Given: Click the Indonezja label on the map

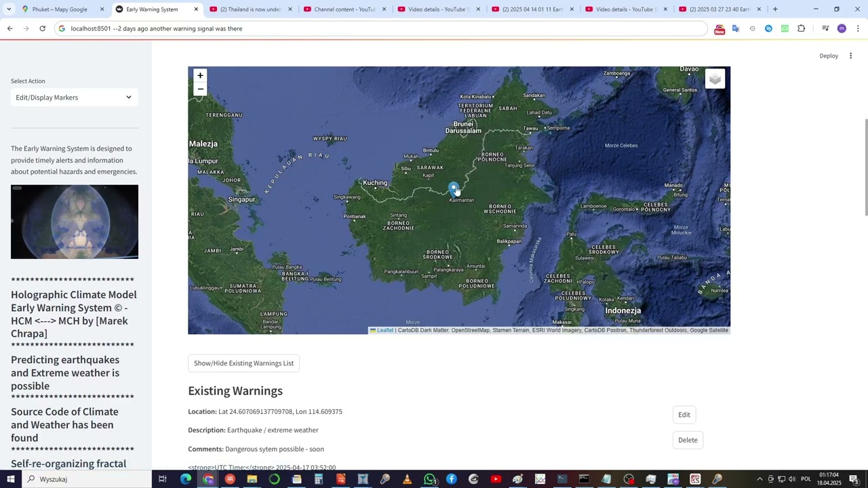Looking at the screenshot, I should tap(623, 310).
